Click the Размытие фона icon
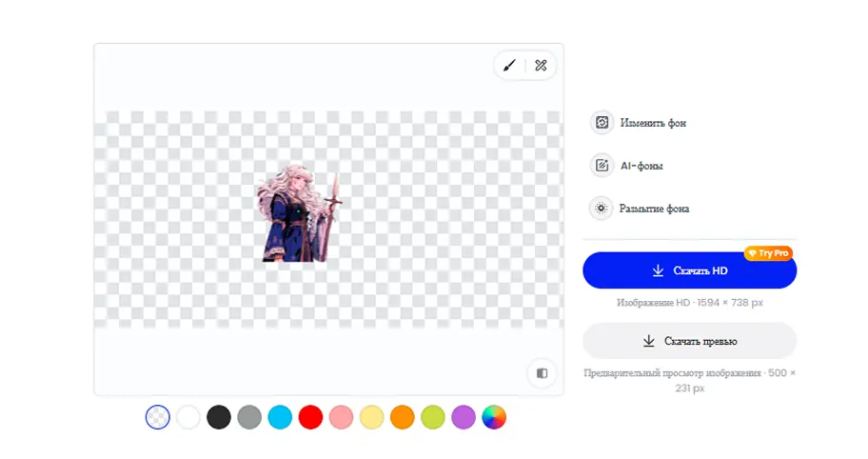The height and width of the screenshot is (459, 868). tap(601, 209)
